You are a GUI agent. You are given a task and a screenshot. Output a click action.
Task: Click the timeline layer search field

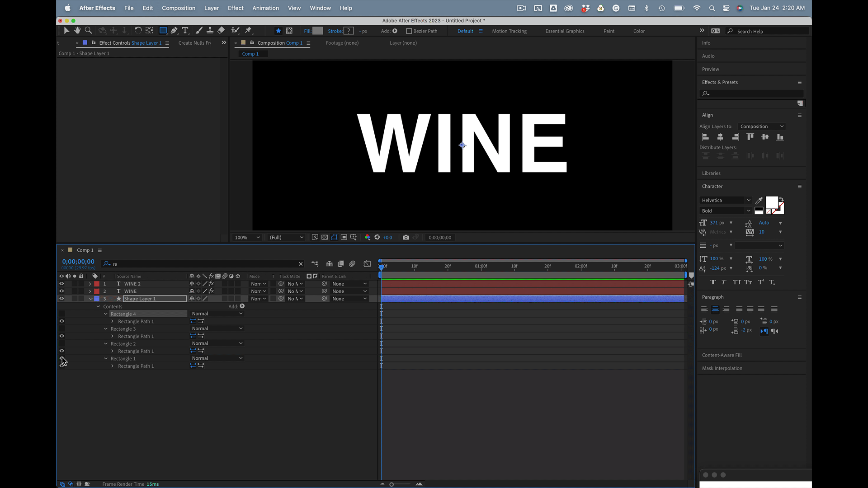203,264
